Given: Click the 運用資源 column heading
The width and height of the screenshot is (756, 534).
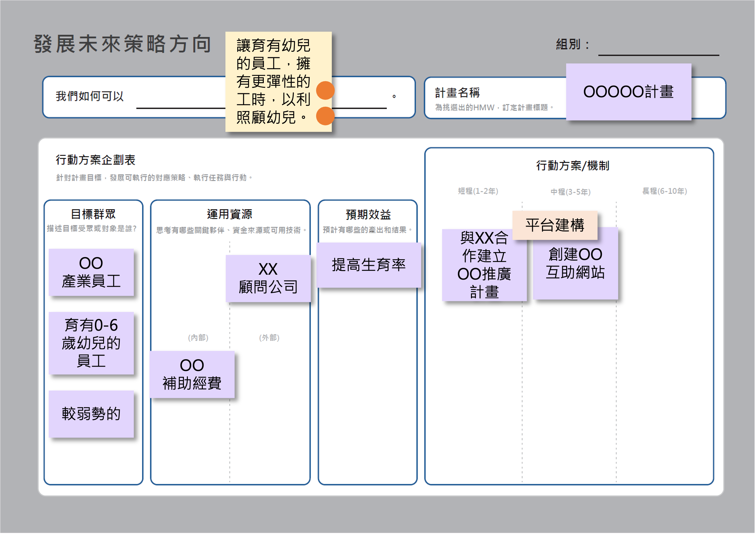Looking at the screenshot, I should (x=229, y=214).
